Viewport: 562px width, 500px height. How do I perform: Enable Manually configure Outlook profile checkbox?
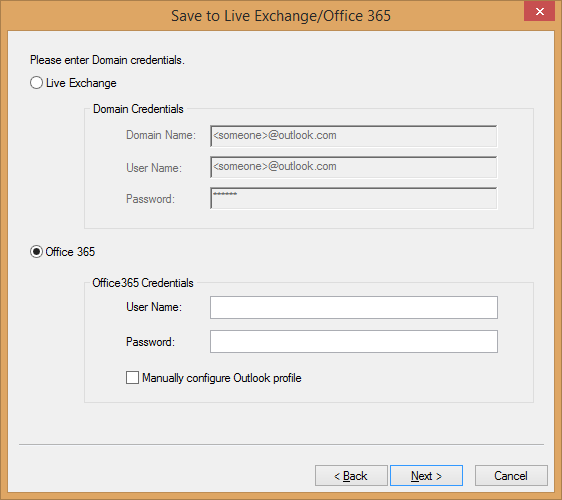tap(132, 377)
